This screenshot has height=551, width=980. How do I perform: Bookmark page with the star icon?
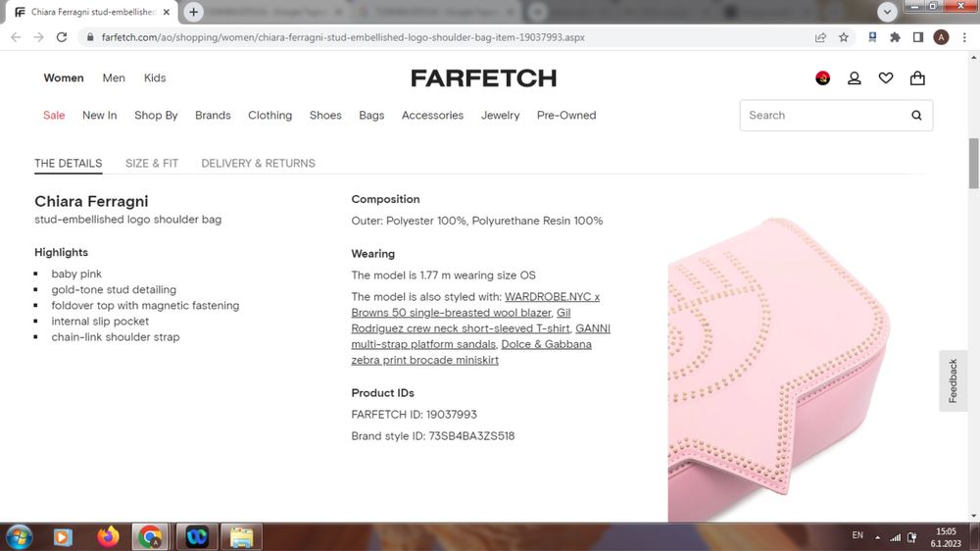[x=844, y=37]
